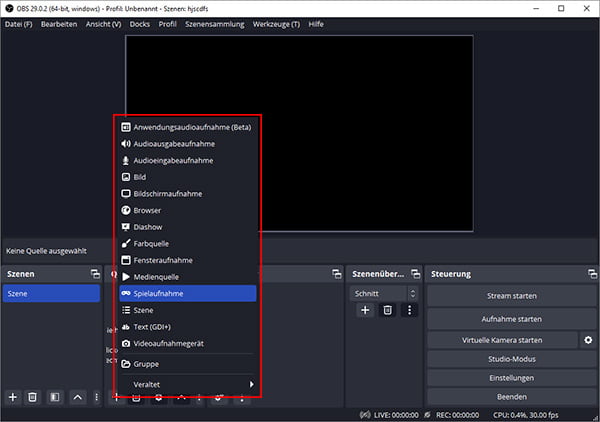Screen dimensions: 600x422
Task: Add a transition with plus button
Action: 365,310
